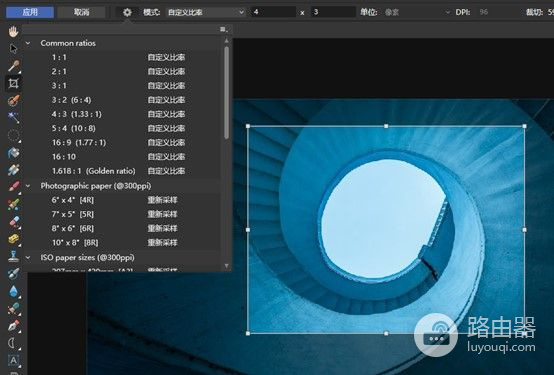Choose the 1.618 : 1 (Golden ratio) preset
The height and width of the screenshot is (375, 554).
[x=122, y=171]
